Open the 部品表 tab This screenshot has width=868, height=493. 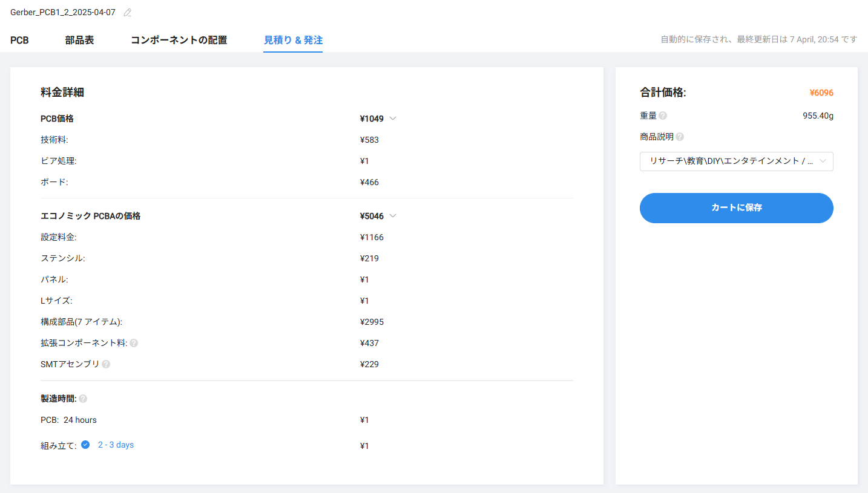79,41
